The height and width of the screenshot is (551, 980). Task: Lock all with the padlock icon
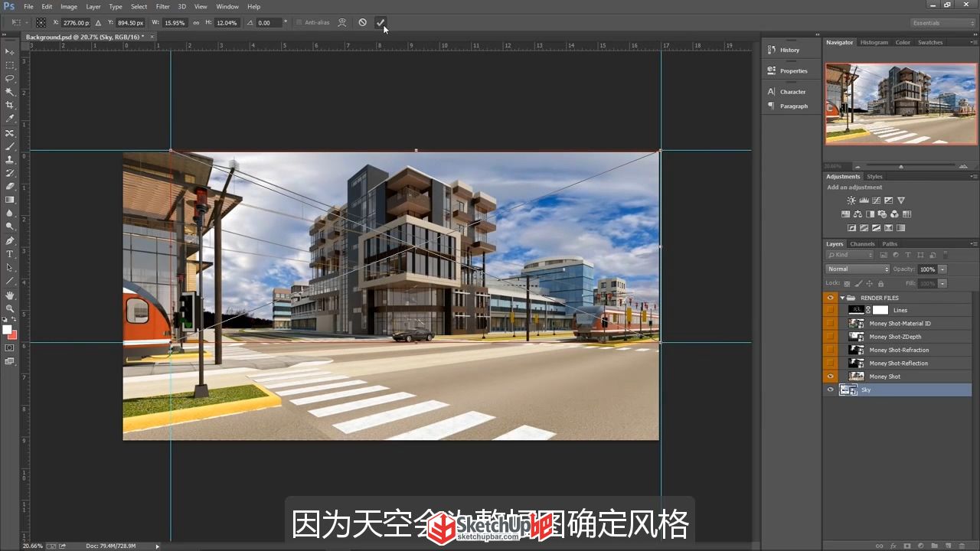click(x=880, y=284)
